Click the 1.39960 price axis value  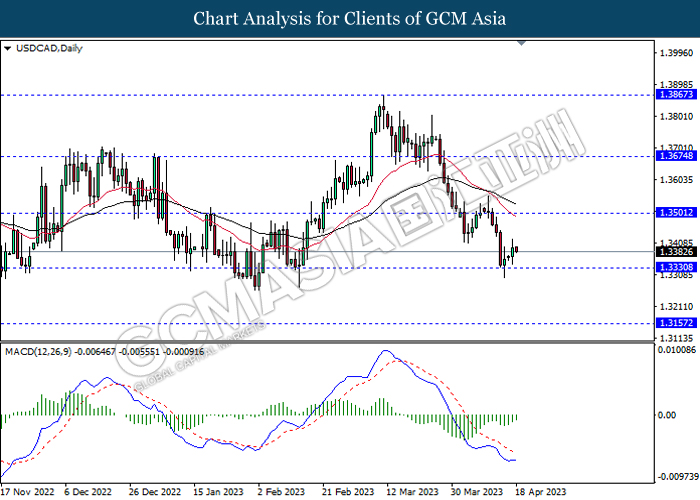(x=676, y=53)
